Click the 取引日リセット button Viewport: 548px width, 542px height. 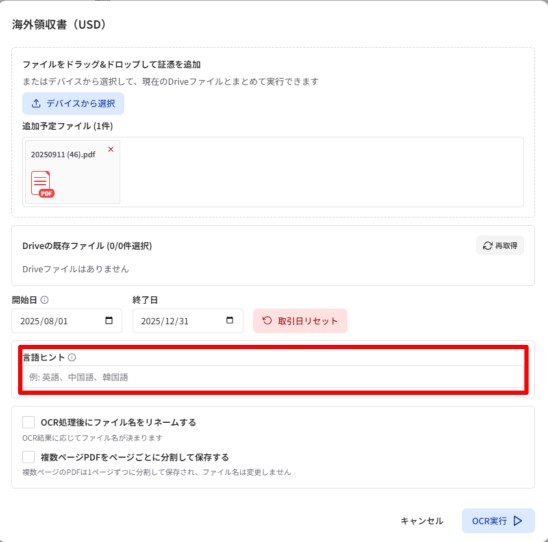click(x=300, y=321)
